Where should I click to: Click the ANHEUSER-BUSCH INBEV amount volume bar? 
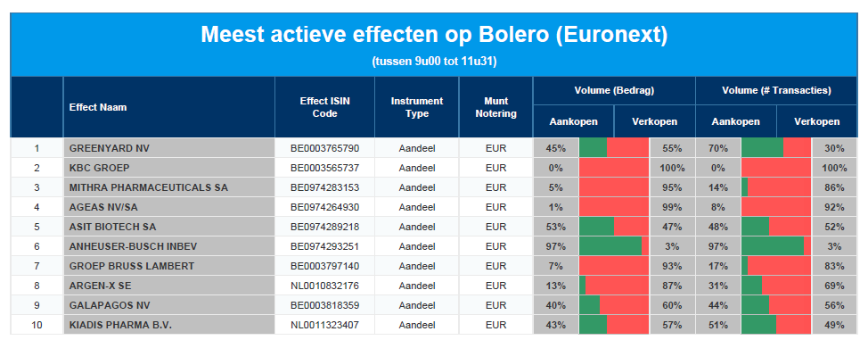click(614, 246)
